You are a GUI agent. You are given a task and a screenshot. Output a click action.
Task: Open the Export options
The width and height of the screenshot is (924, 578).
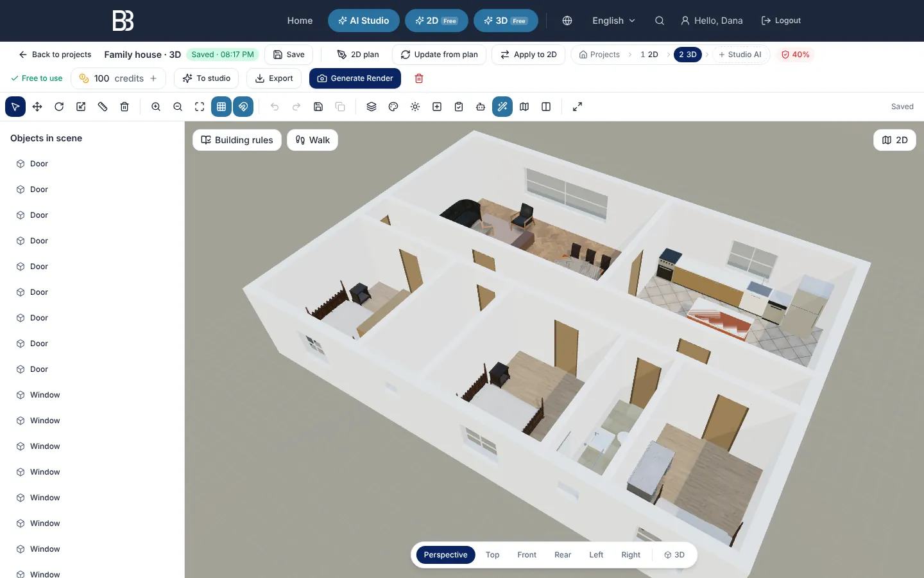274,78
